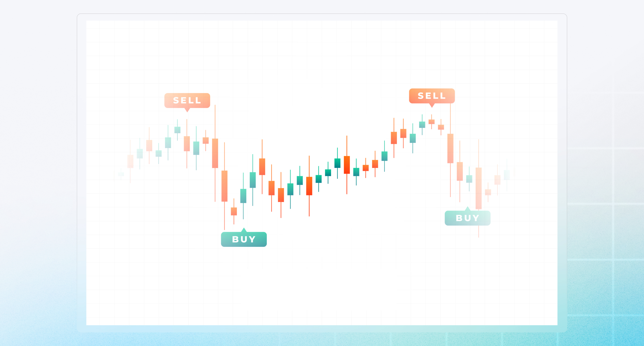Image resolution: width=644 pixels, height=346 pixels.
Task: Select the small teal candle left of the left SELL pointer
Action: pos(177,130)
